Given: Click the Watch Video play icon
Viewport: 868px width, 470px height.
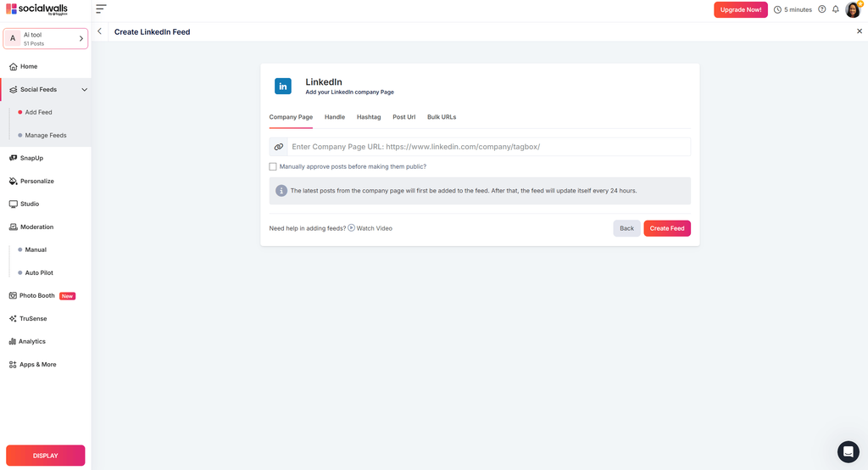Looking at the screenshot, I should click(351, 228).
